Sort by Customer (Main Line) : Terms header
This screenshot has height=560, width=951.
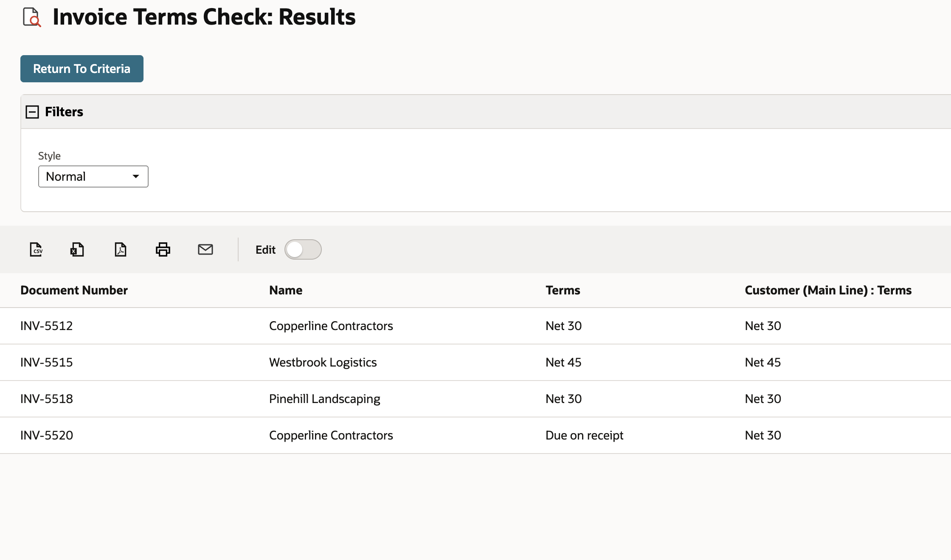(x=828, y=290)
